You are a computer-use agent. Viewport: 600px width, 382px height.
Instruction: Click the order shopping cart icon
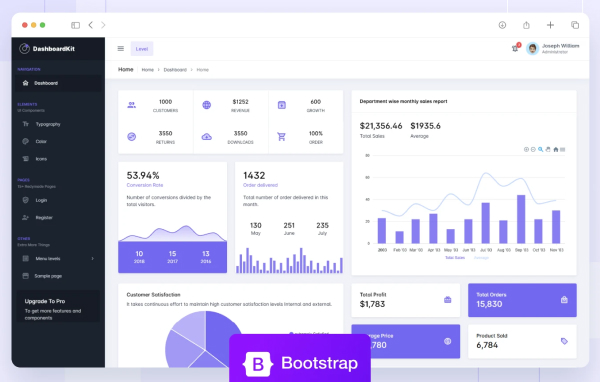(281, 137)
